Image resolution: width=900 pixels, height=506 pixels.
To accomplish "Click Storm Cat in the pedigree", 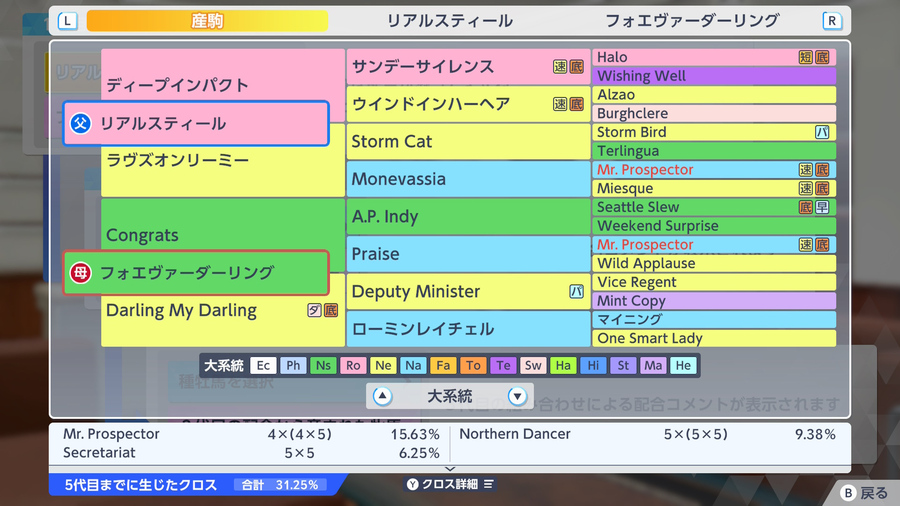I will (468, 141).
